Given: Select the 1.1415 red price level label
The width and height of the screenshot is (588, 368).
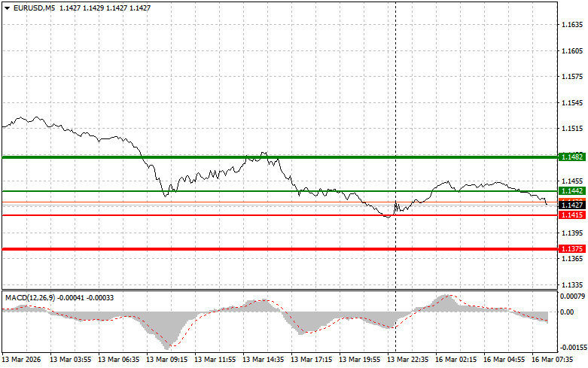Looking at the screenshot, I should [572, 215].
